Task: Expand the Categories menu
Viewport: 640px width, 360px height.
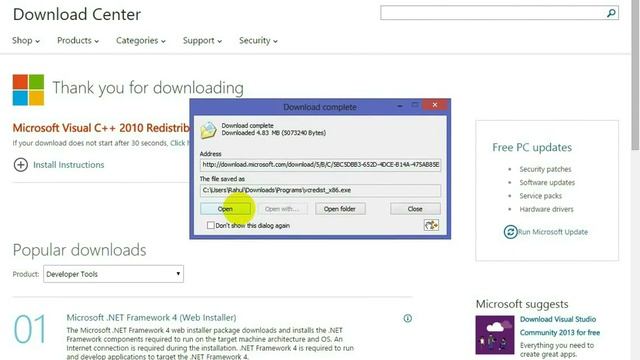Action: [141, 40]
